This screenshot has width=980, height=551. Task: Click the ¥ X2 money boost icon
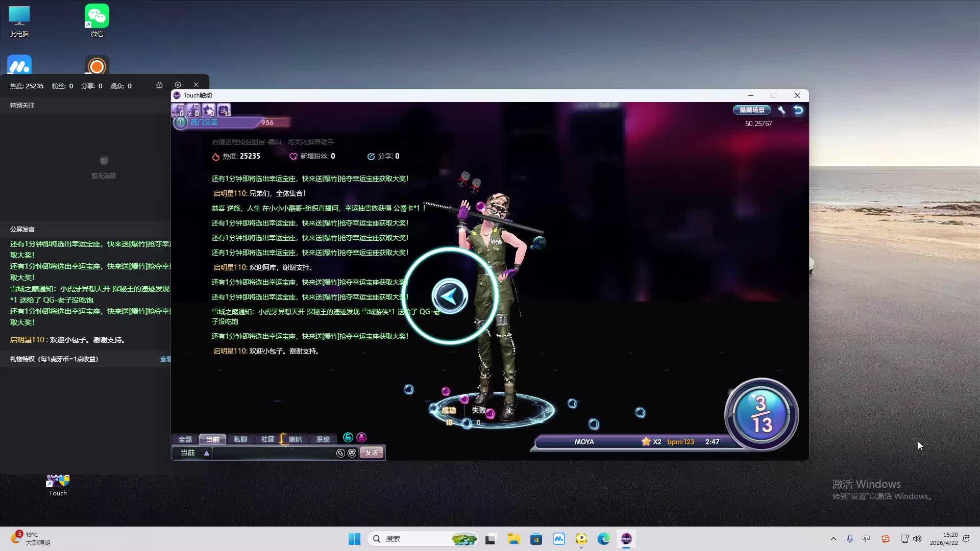point(193,110)
